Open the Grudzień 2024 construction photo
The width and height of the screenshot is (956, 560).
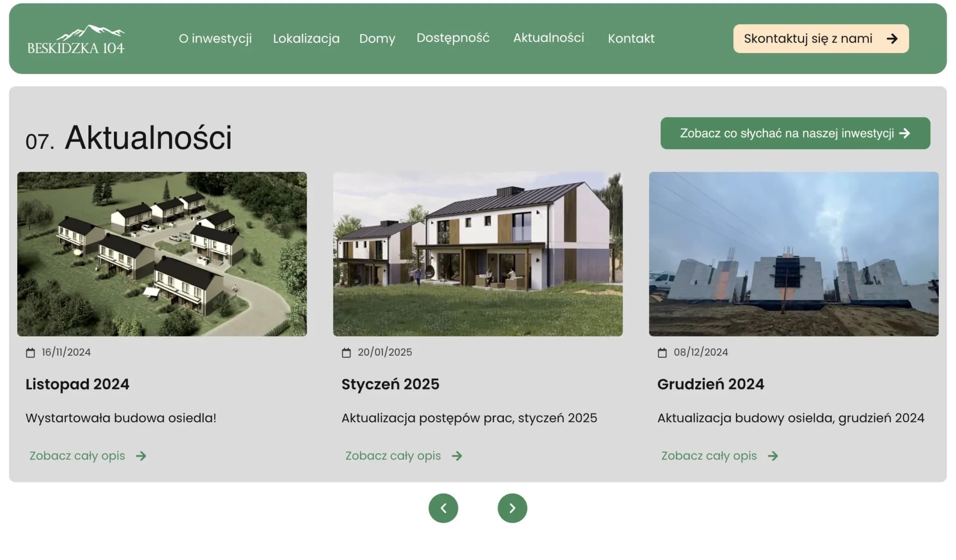[794, 254]
